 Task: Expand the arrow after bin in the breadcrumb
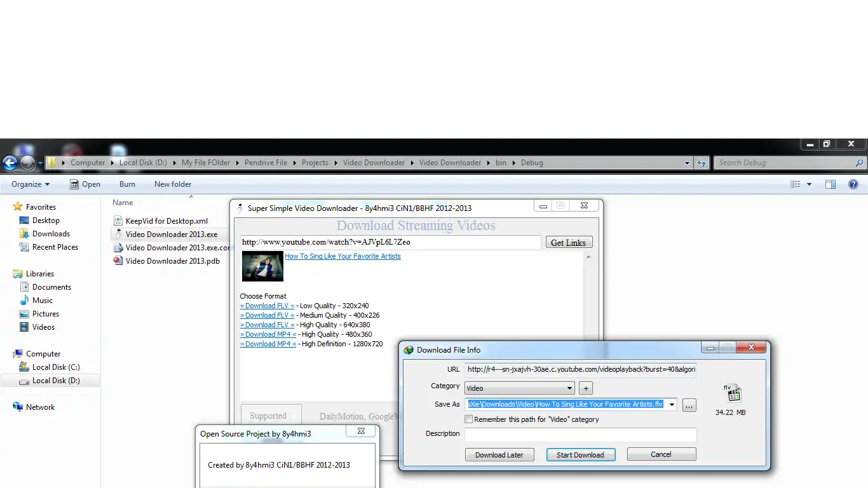click(x=513, y=163)
